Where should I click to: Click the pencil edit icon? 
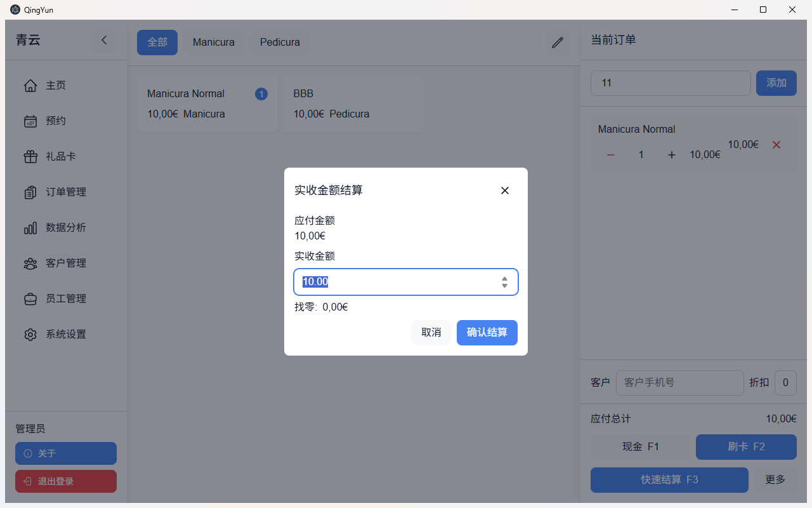coord(558,43)
